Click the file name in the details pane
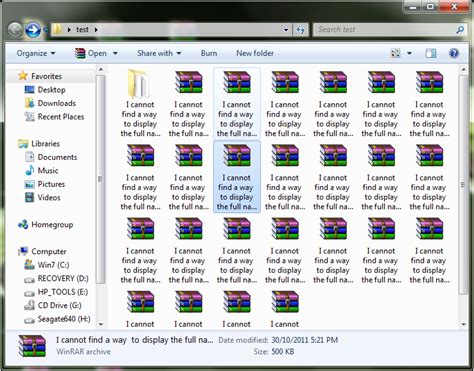This screenshot has width=474, height=371. tap(134, 340)
